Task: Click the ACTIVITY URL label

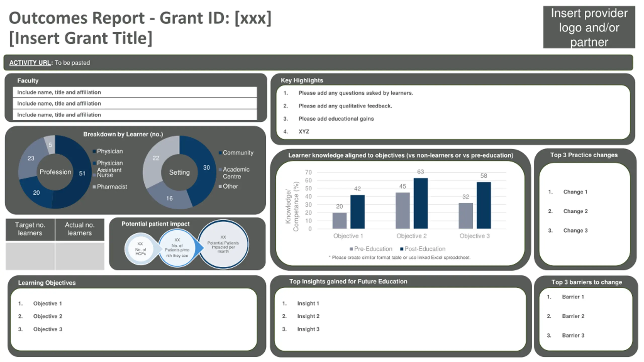Action: pyautogui.click(x=30, y=63)
